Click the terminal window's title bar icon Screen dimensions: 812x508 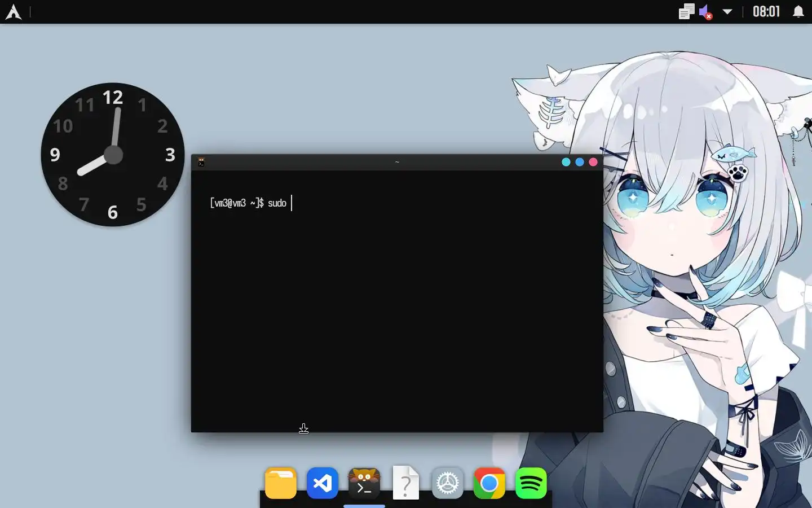click(201, 162)
